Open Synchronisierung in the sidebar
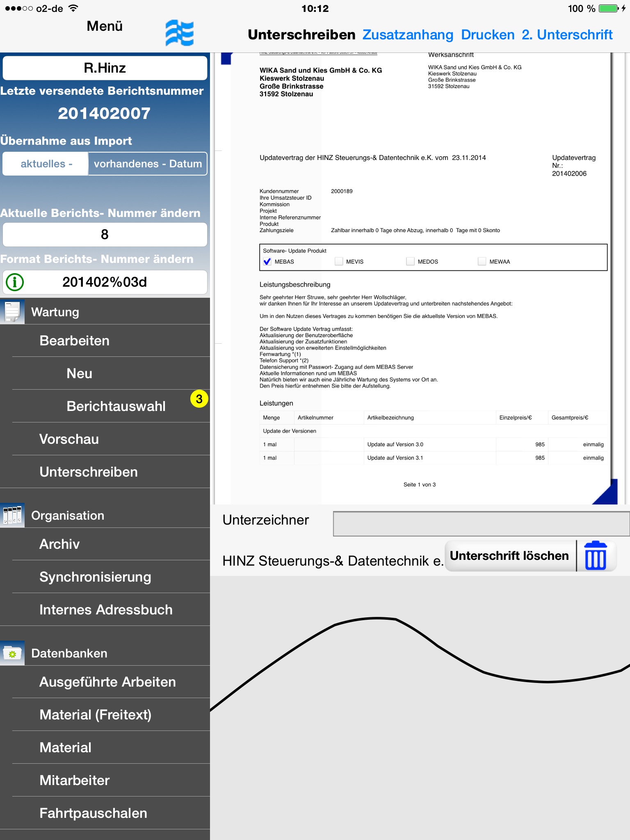This screenshot has width=630, height=840. (105, 577)
